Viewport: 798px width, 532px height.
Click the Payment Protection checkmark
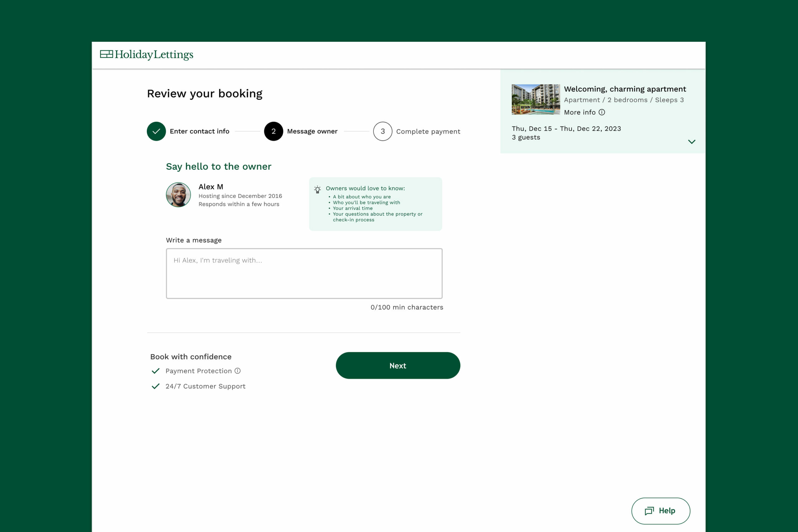click(x=156, y=371)
